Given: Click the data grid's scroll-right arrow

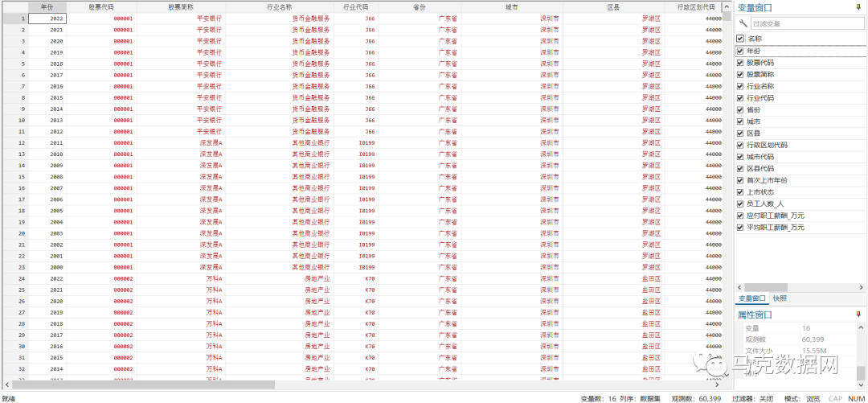Looking at the screenshot, I should 718,384.
